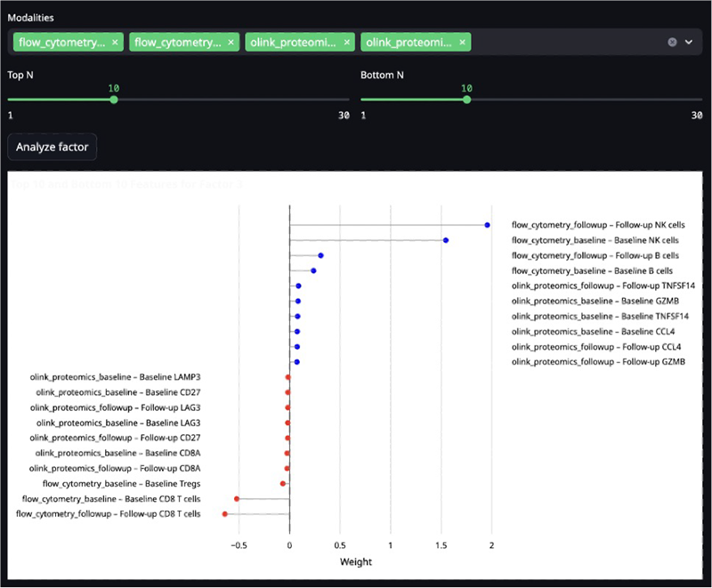Click the red dot for Follow-up CD8 T cells
The width and height of the screenshot is (712, 588).
pos(225,514)
